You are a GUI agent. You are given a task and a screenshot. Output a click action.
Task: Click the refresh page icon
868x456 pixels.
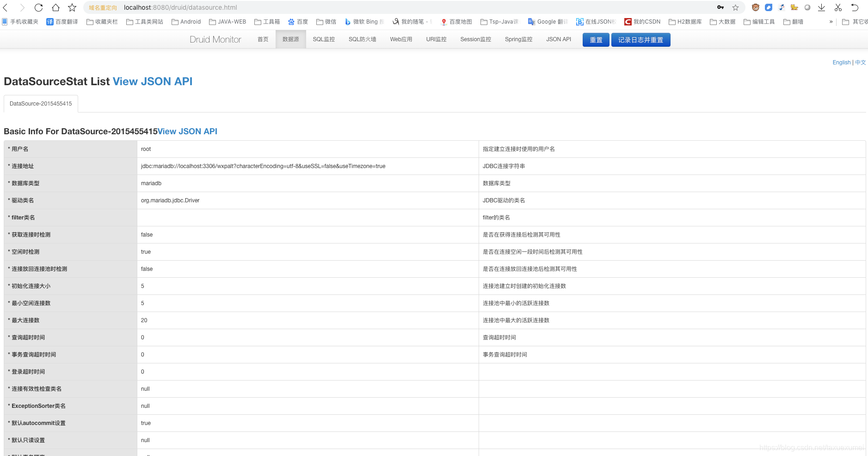pos(39,7)
